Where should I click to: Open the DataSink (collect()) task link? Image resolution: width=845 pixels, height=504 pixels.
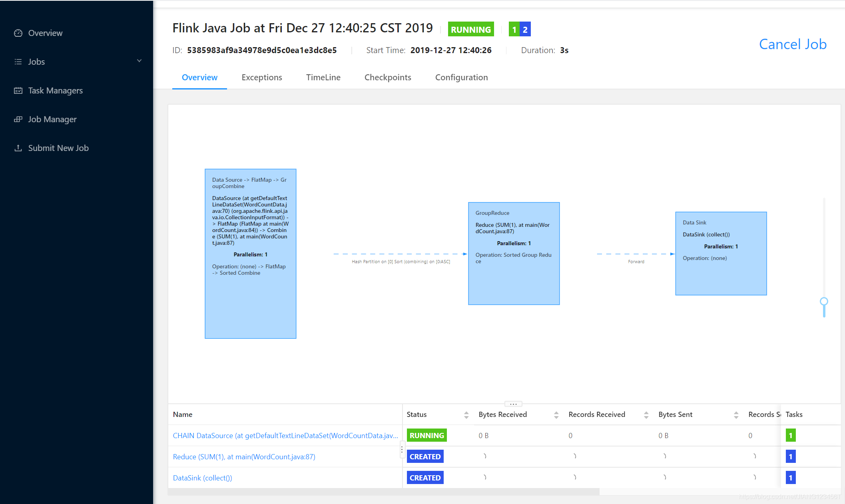click(202, 478)
